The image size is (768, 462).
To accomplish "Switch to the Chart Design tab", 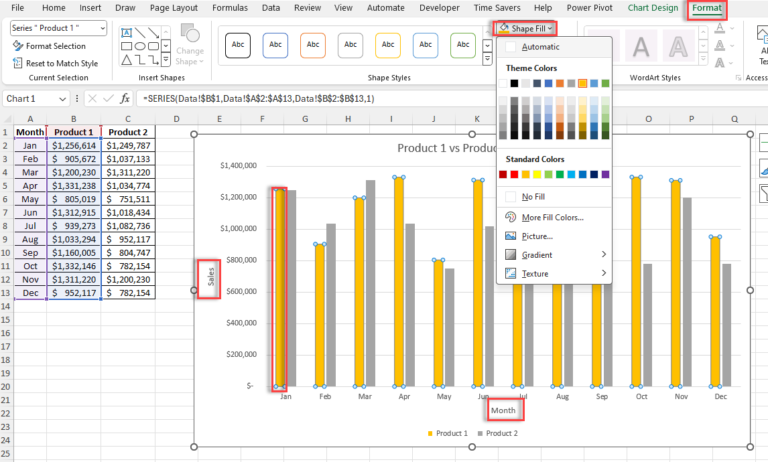I will tap(653, 8).
